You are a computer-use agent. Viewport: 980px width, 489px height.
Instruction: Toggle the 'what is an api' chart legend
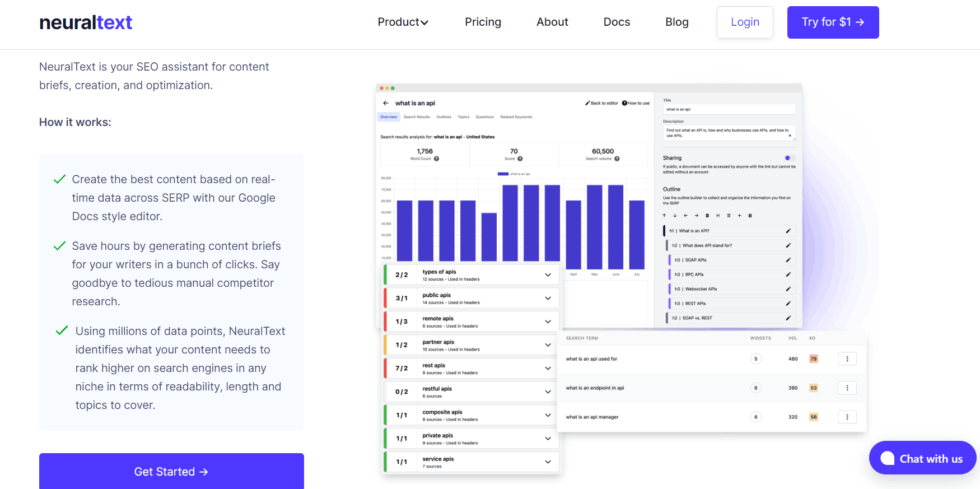tap(514, 174)
